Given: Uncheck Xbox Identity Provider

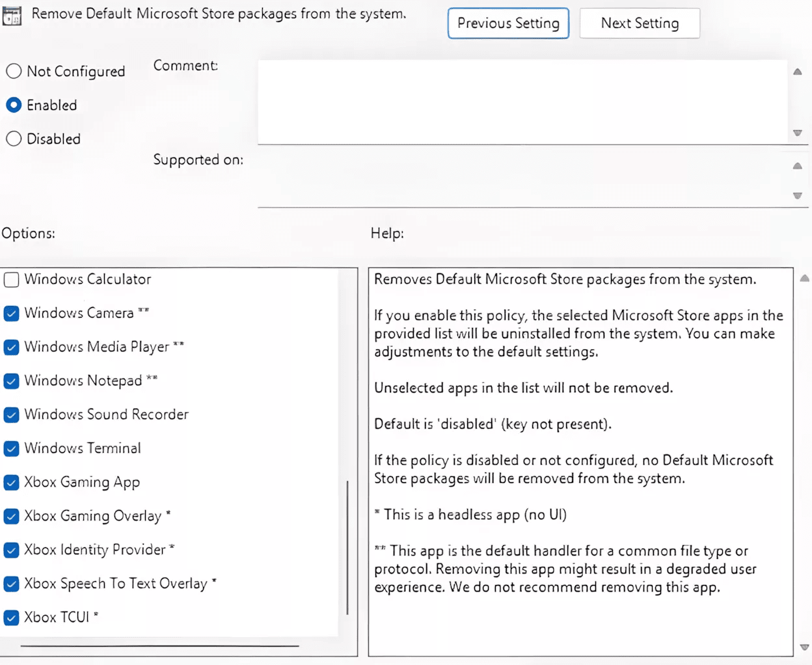Looking at the screenshot, I should (11, 550).
